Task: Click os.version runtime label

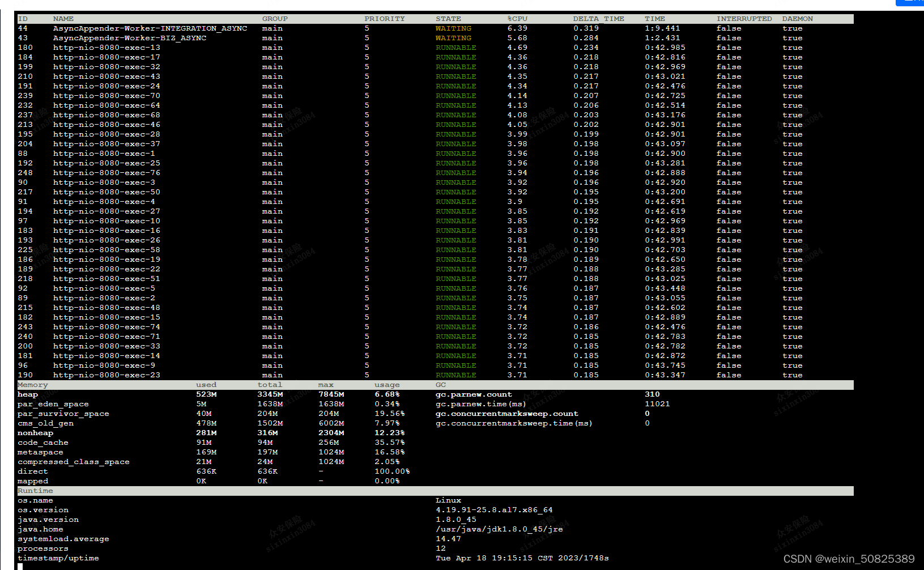Action: (x=43, y=510)
